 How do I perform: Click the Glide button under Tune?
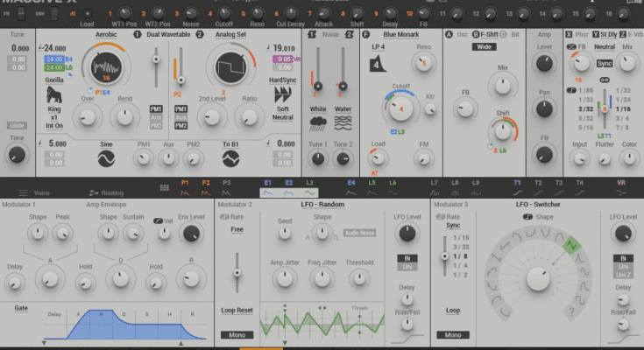click(17, 125)
